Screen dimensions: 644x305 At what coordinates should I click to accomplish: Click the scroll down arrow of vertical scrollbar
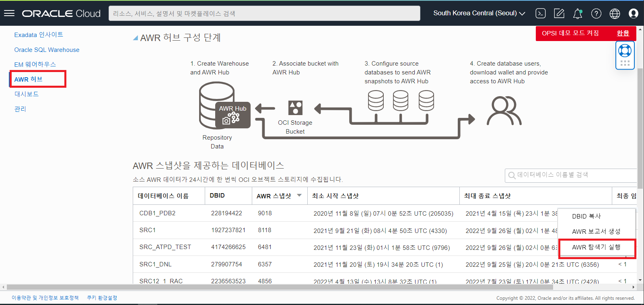[640, 280]
